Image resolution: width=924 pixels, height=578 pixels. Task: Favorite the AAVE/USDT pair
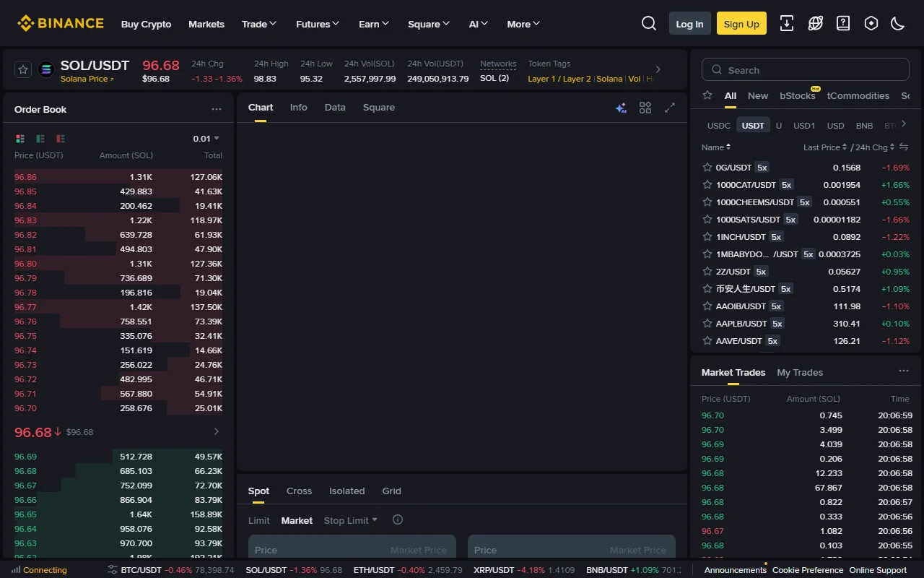click(x=707, y=340)
